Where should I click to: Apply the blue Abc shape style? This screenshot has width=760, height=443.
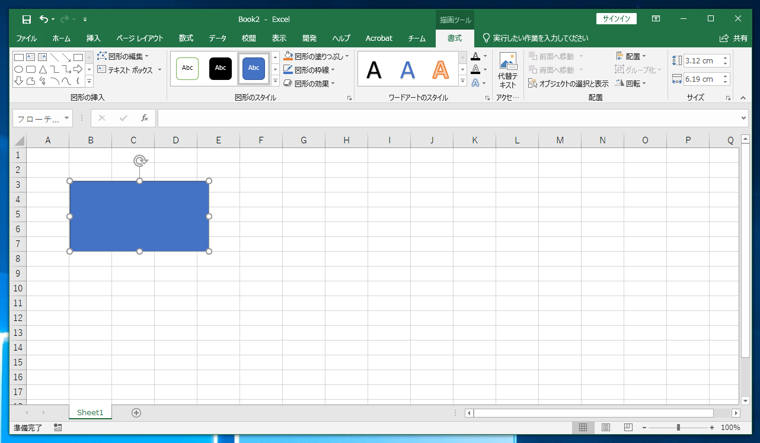[x=253, y=68]
